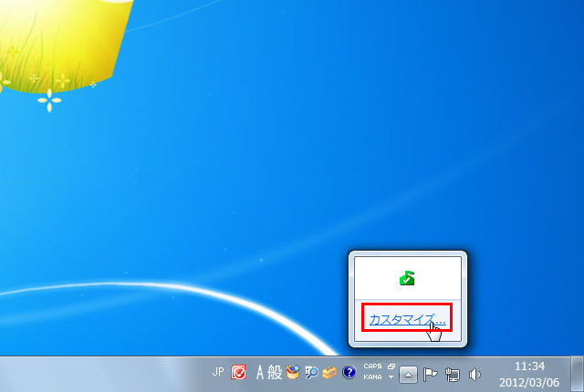Viewport: 584px width, 392px height.
Task: Click the network connection tray icon
Action: coord(453,375)
